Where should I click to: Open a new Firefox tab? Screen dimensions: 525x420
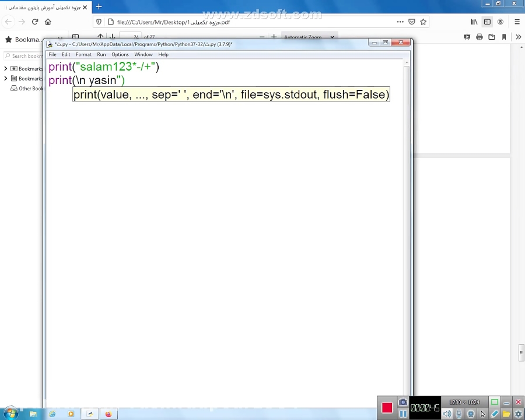click(x=99, y=6)
